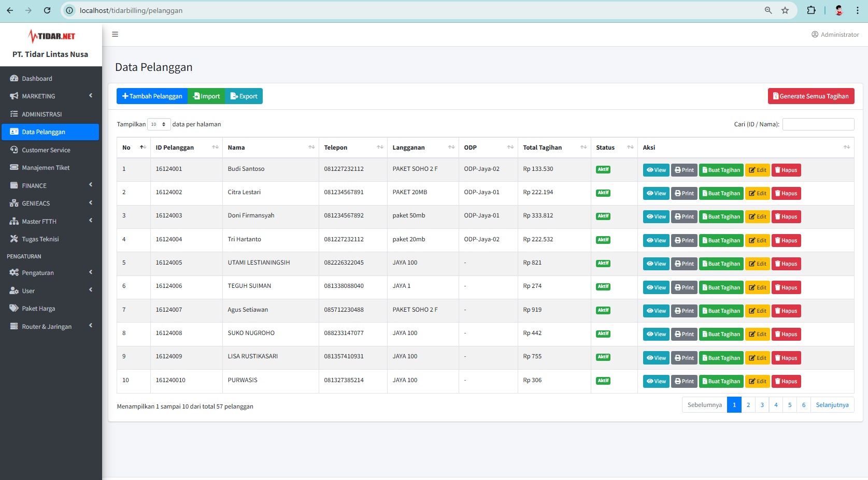The width and height of the screenshot is (868, 480).
Task: Expand the User sidebar menu
Action: click(51, 291)
